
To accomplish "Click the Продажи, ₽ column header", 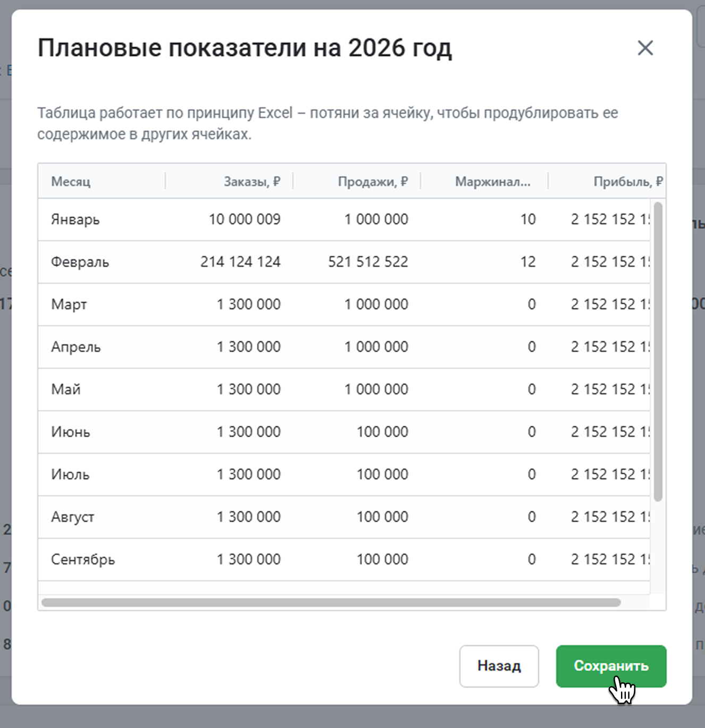I will 373,182.
